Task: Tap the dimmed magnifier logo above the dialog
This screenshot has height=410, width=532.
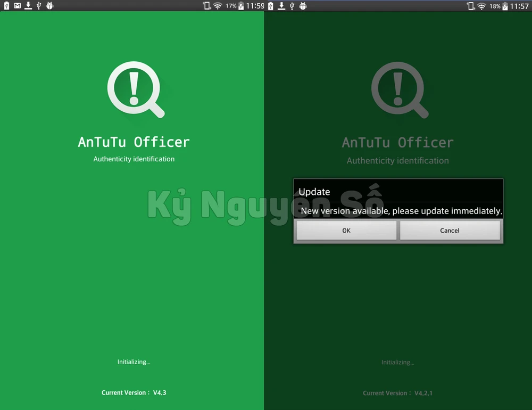Action: click(399, 89)
